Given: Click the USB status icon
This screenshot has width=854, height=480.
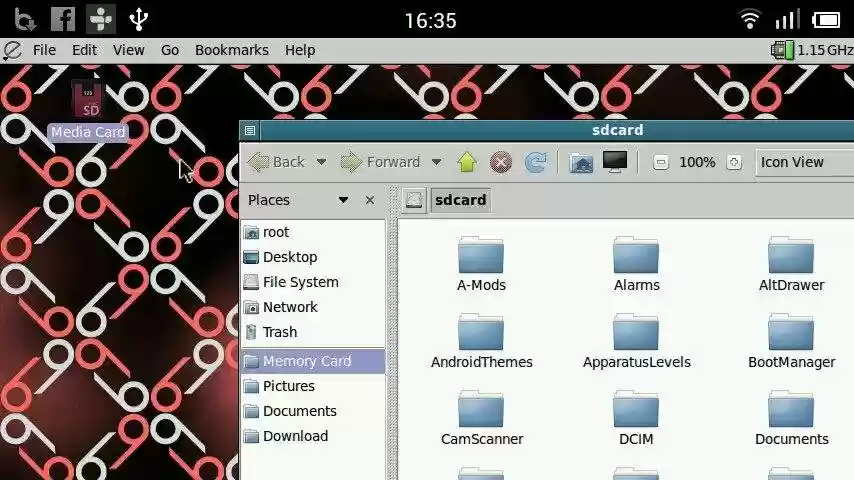Looking at the screenshot, I should (138, 19).
